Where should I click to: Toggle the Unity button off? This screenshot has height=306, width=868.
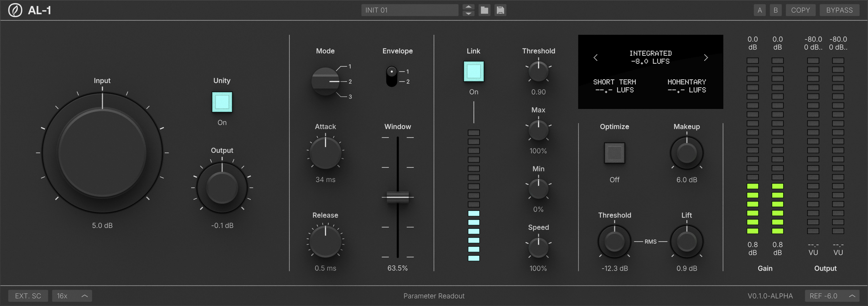tap(222, 102)
